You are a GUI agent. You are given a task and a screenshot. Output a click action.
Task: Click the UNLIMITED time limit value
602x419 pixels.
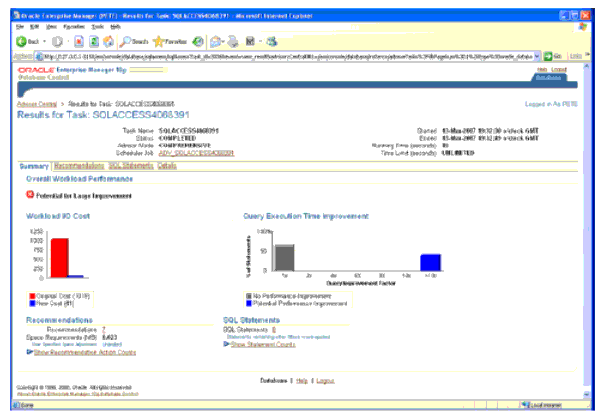(458, 153)
